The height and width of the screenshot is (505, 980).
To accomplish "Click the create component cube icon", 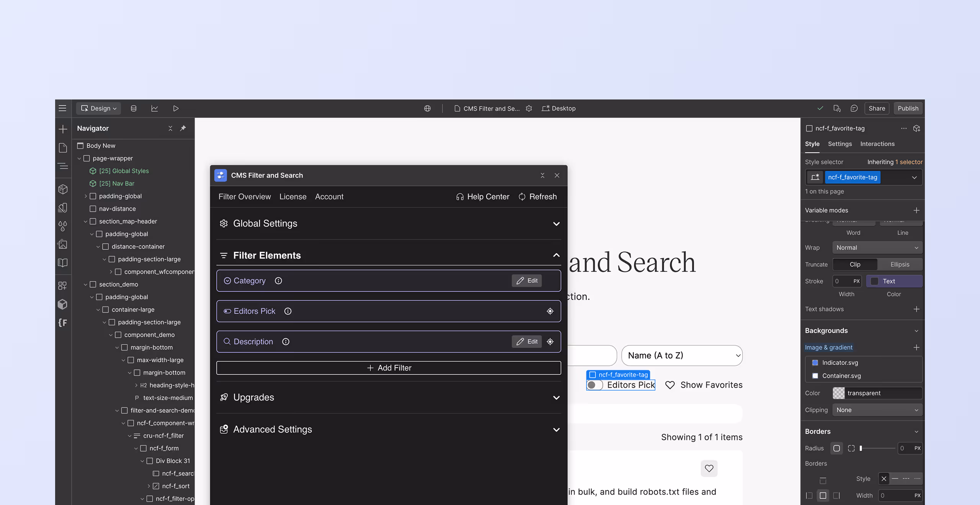I will pyautogui.click(x=916, y=128).
